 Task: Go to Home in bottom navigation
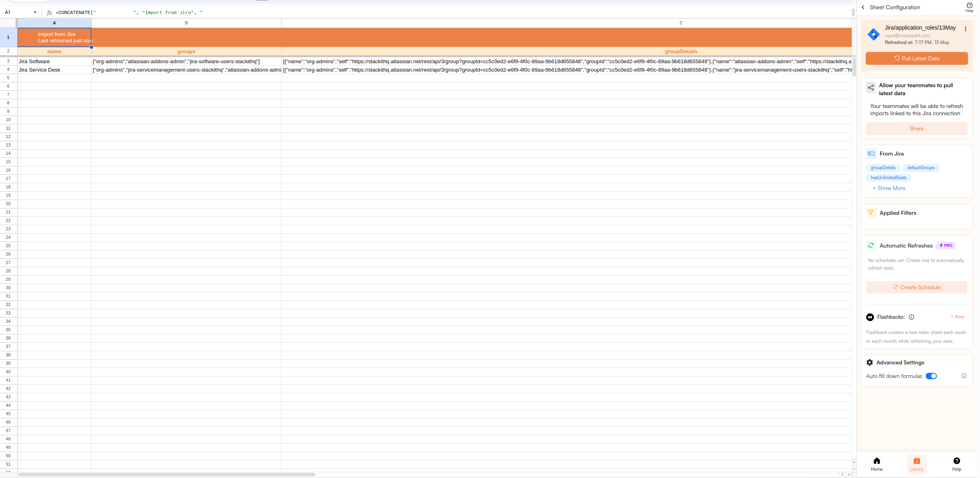pos(876,464)
